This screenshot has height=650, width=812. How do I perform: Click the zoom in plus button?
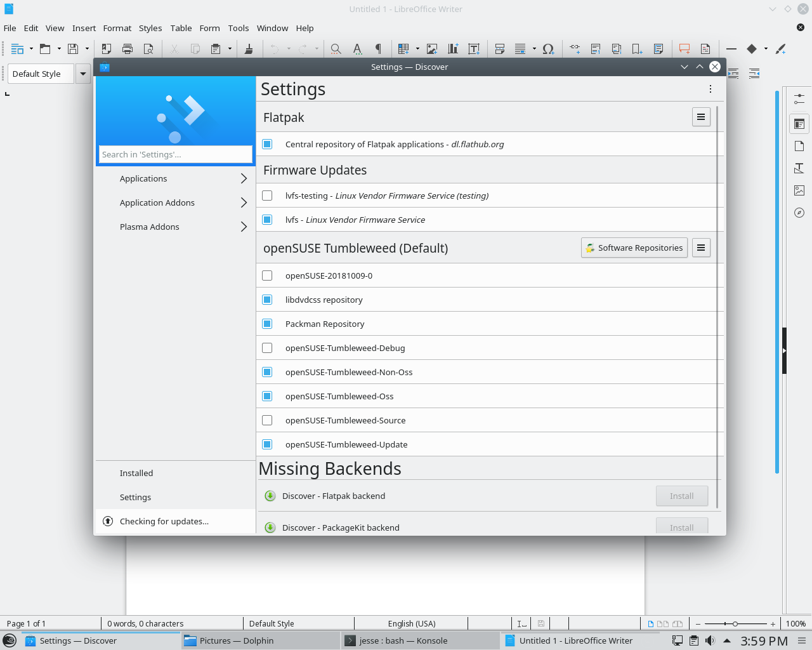coord(773,624)
